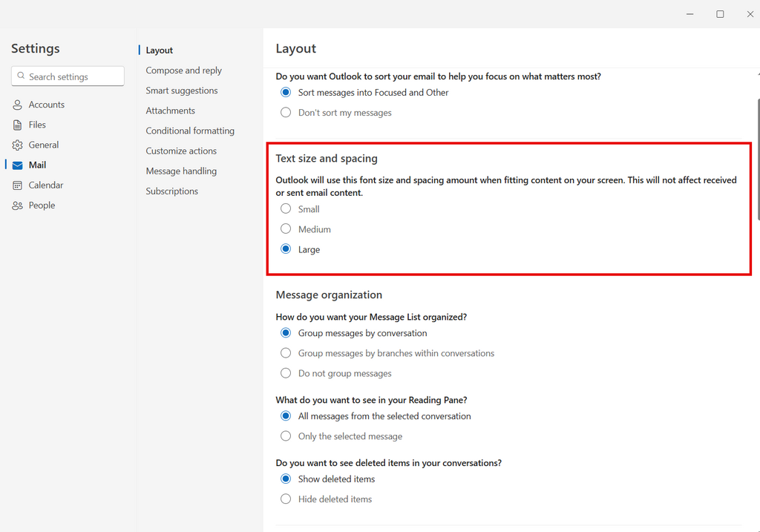Maximize the Settings window
Screen dimensions: 760x532
coord(720,14)
